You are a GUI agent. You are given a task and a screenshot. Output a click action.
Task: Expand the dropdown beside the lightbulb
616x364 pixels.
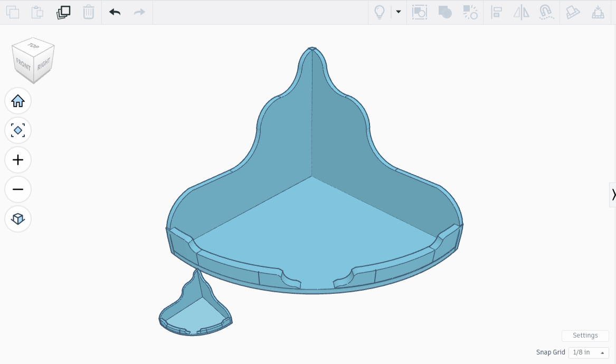399,12
